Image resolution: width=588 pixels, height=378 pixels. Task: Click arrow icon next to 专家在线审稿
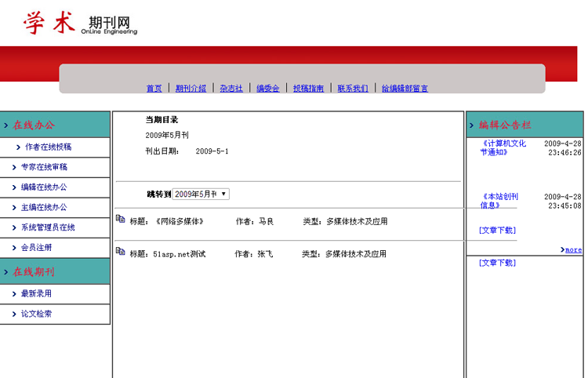pos(14,167)
